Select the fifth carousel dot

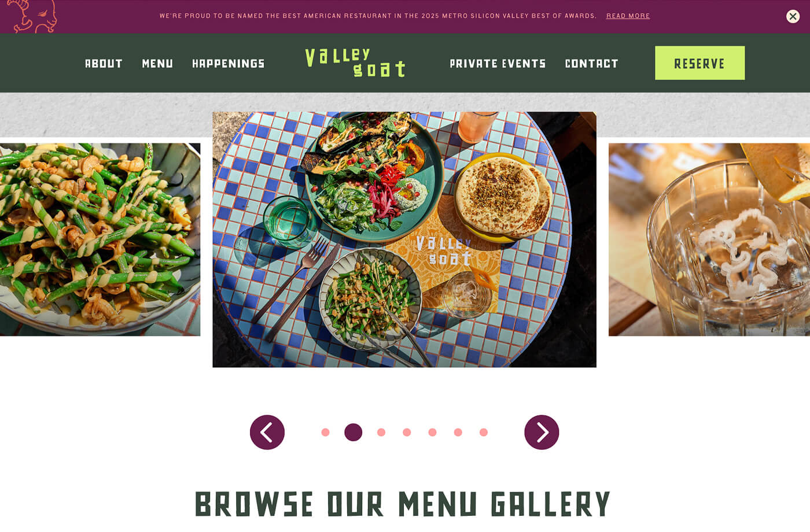432,432
